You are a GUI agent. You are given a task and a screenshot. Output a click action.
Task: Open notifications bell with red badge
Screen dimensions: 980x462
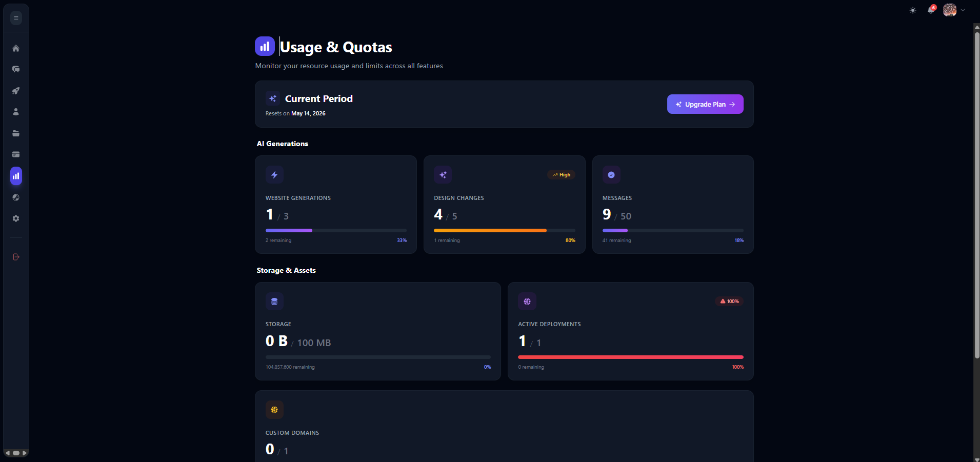931,10
